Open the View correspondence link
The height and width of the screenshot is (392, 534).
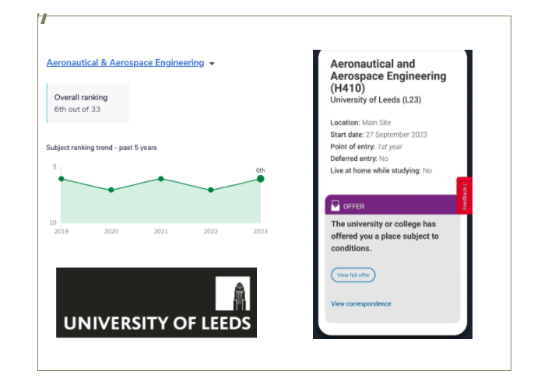[x=360, y=304]
